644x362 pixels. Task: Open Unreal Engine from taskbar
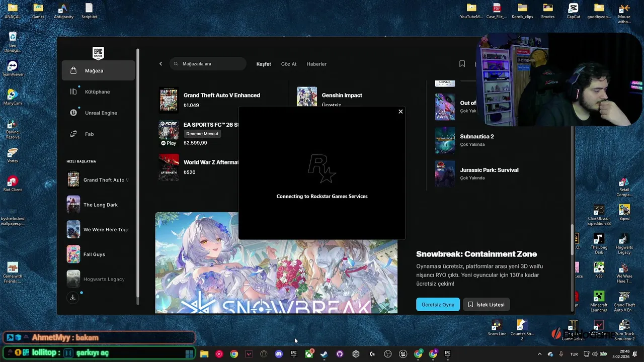403,354
